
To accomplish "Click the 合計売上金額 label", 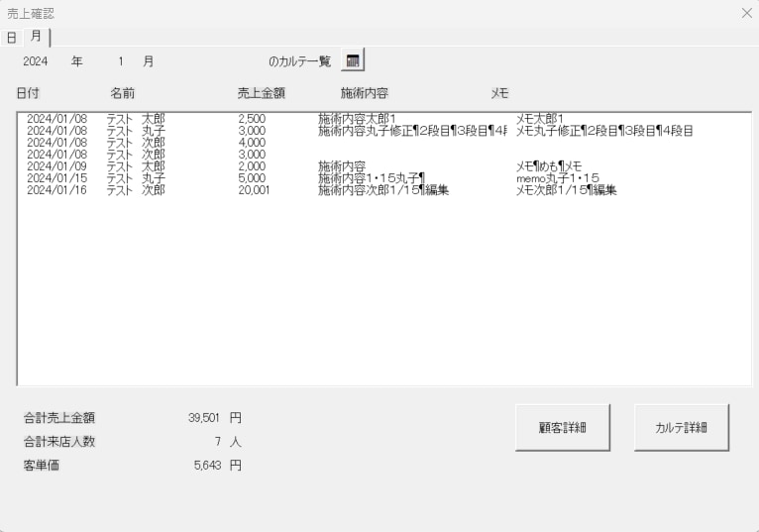I will point(59,418).
